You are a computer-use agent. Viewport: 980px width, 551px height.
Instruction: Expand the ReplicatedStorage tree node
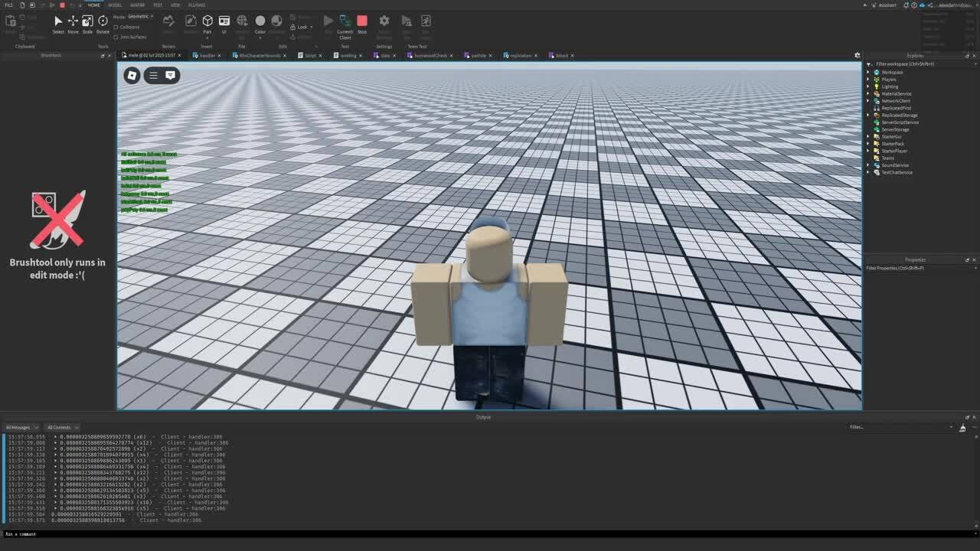(868, 115)
